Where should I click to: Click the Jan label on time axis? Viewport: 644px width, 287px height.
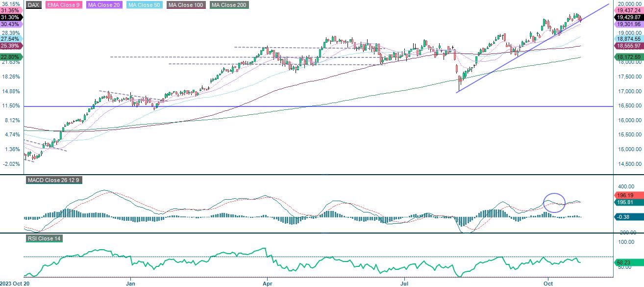(x=131, y=283)
